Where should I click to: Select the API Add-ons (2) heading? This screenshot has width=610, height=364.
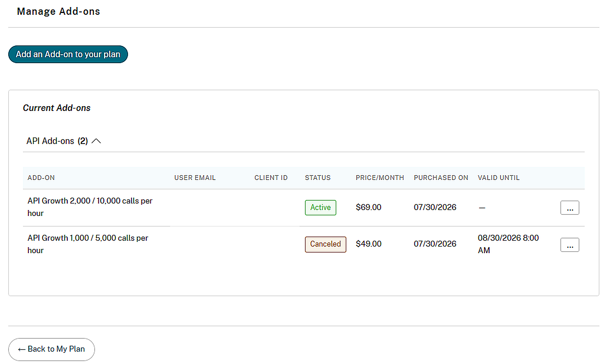57,141
